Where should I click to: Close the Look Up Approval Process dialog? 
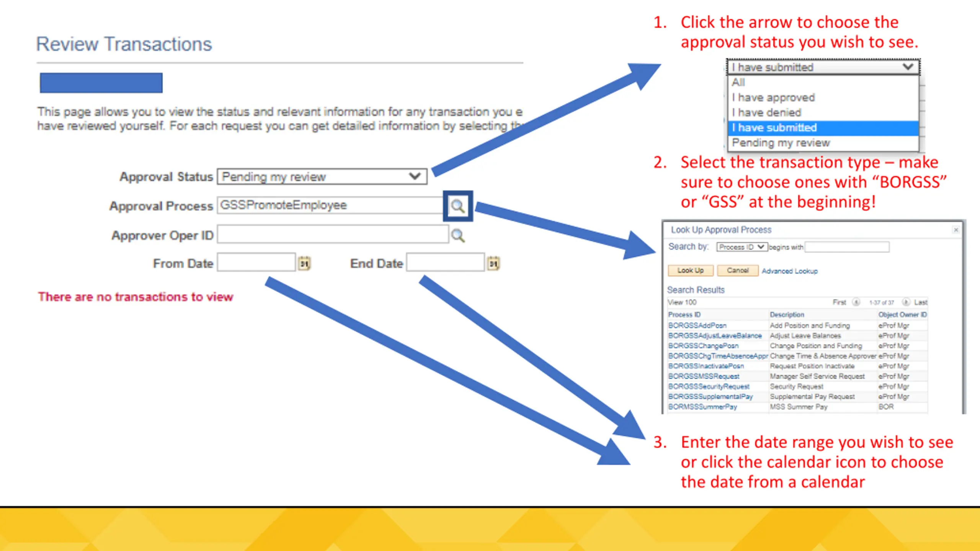pos(956,230)
